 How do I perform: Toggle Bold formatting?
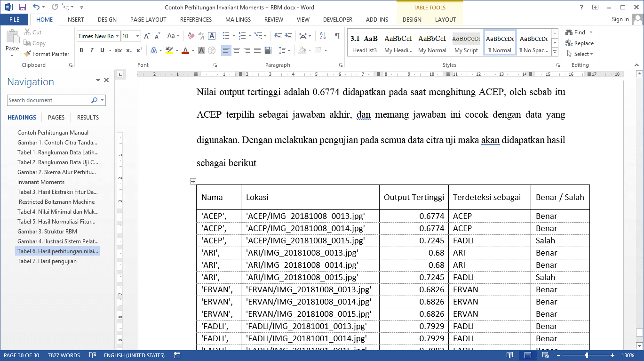tap(81, 50)
